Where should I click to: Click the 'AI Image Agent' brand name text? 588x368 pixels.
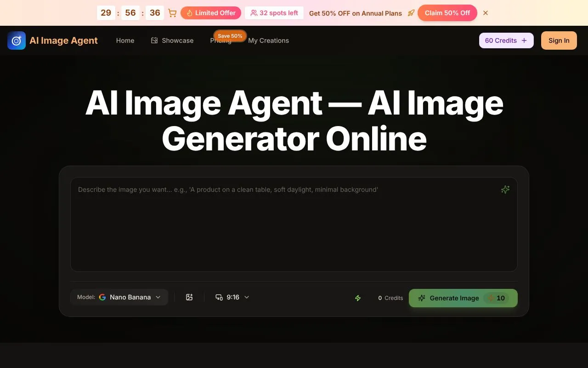tap(63, 40)
